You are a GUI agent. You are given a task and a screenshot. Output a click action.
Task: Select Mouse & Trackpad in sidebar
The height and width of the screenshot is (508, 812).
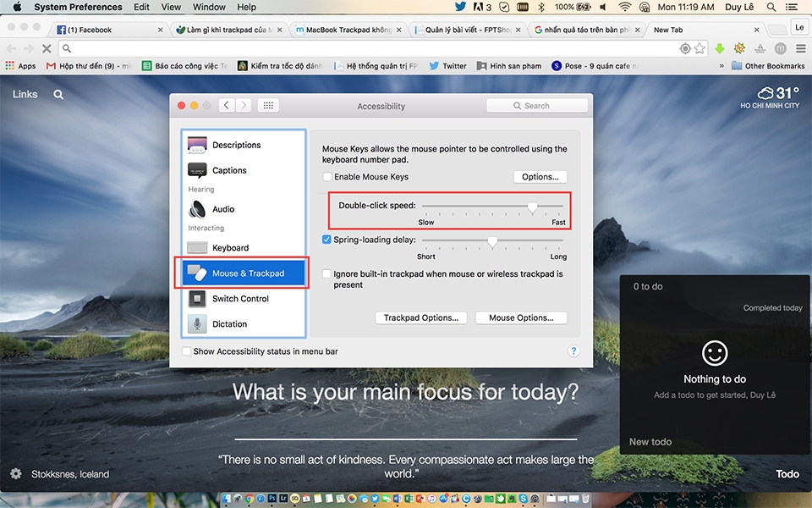(243, 273)
